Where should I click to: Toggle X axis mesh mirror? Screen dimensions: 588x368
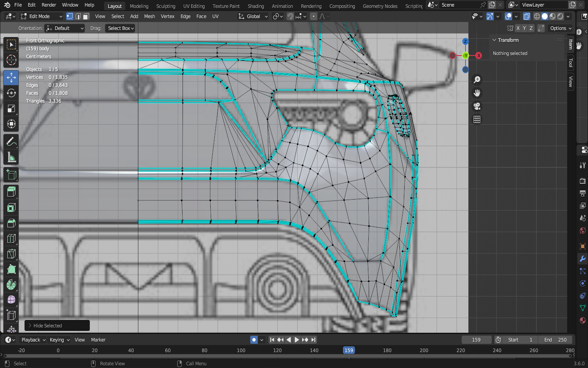pyautogui.click(x=518, y=28)
